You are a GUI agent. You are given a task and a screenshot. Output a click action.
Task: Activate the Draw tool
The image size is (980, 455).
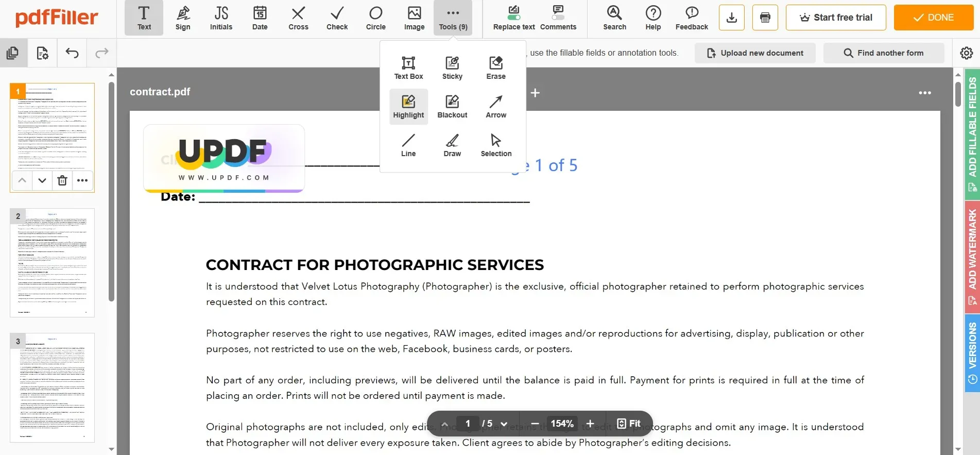click(x=452, y=145)
